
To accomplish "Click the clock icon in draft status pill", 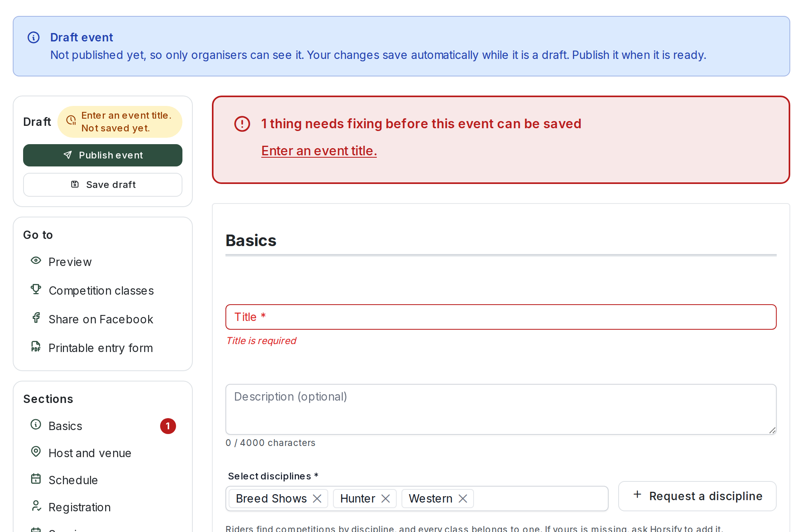I will point(71,120).
